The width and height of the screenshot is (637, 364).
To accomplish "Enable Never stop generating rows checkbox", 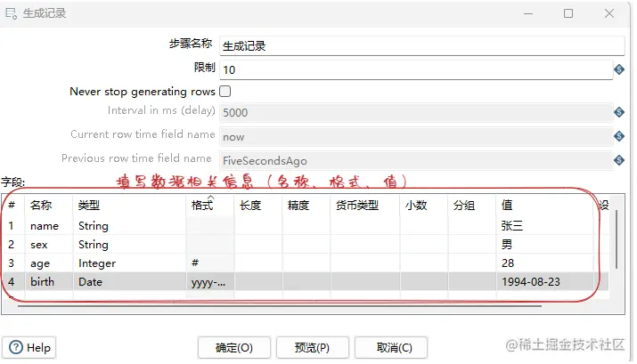I will point(225,92).
